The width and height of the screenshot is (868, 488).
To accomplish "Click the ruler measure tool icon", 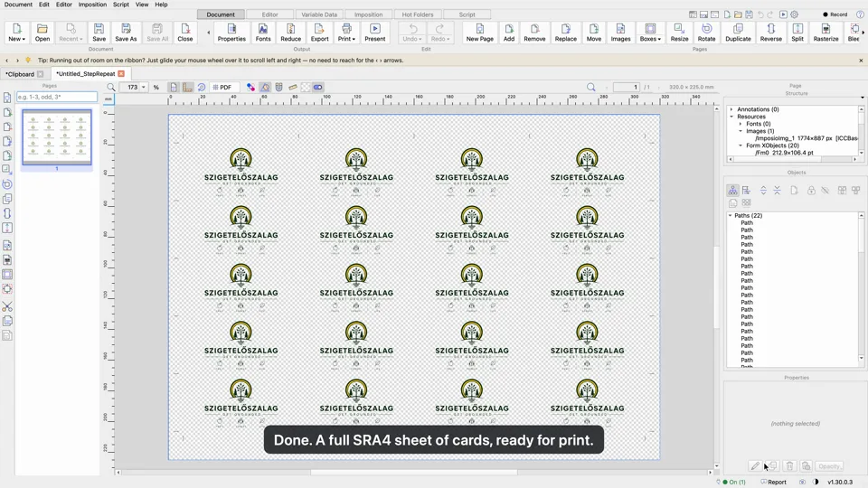I will pyautogui.click(x=293, y=87).
